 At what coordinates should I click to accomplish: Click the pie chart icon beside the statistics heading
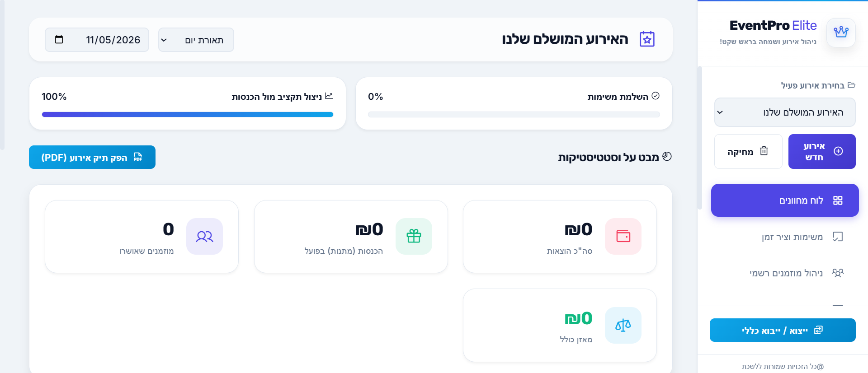point(667,156)
